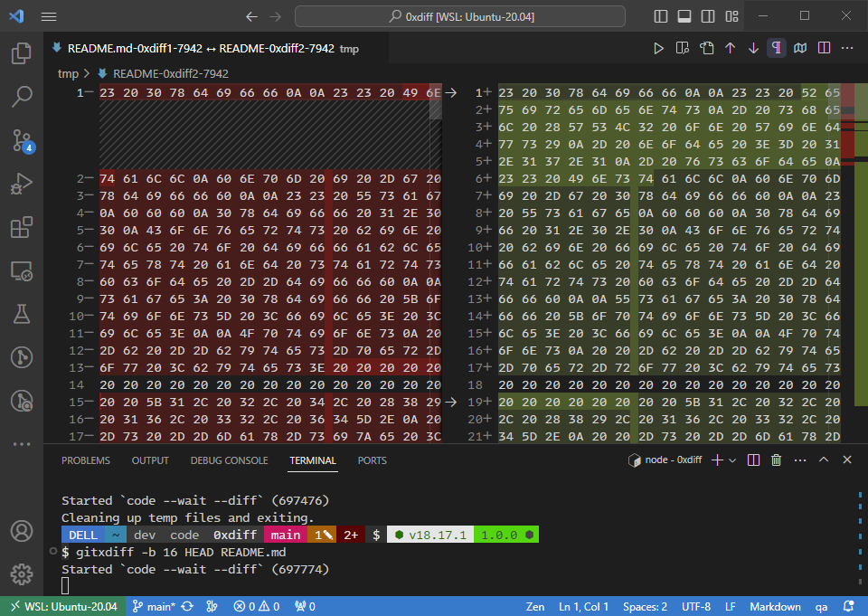The height and width of the screenshot is (616, 868).
Task: Select the UTF-8 encoding indicator
Action: (x=696, y=607)
